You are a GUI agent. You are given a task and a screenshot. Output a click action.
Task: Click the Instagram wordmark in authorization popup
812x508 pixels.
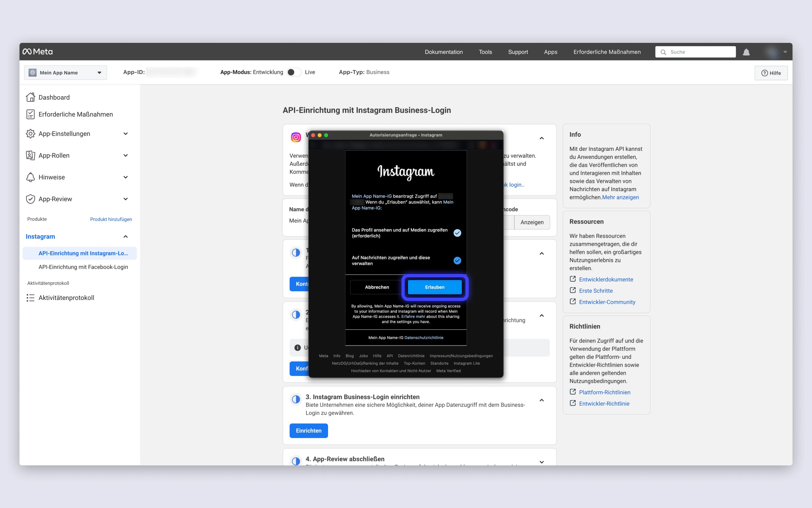406,172
